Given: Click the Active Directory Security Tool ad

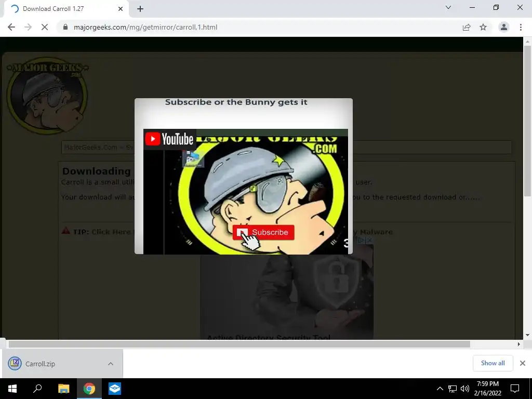Looking at the screenshot, I should tap(287, 291).
